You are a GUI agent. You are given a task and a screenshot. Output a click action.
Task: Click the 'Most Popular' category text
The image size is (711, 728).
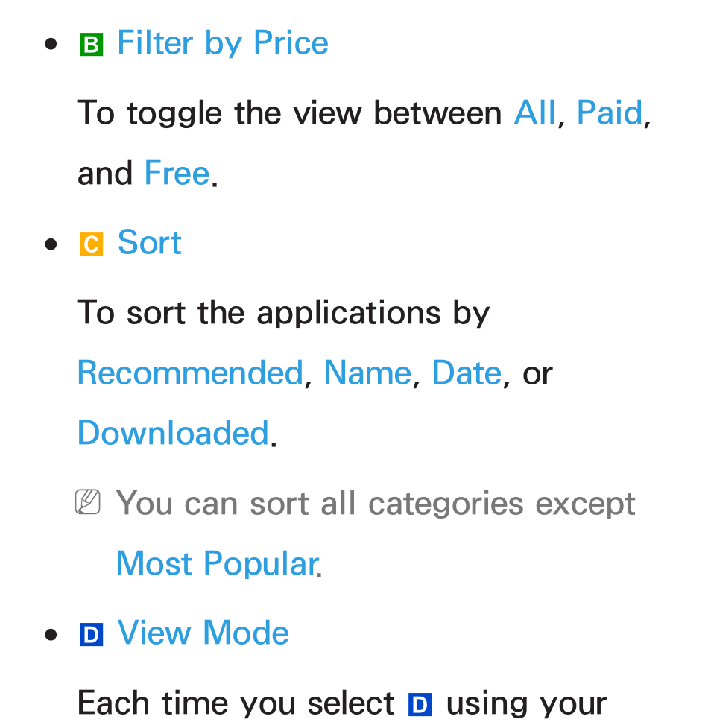point(217,564)
